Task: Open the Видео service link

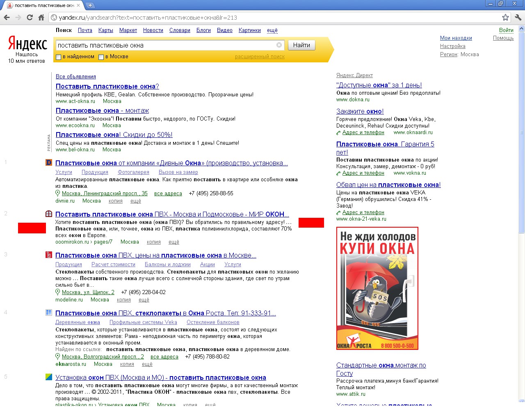Action: pos(225,30)
